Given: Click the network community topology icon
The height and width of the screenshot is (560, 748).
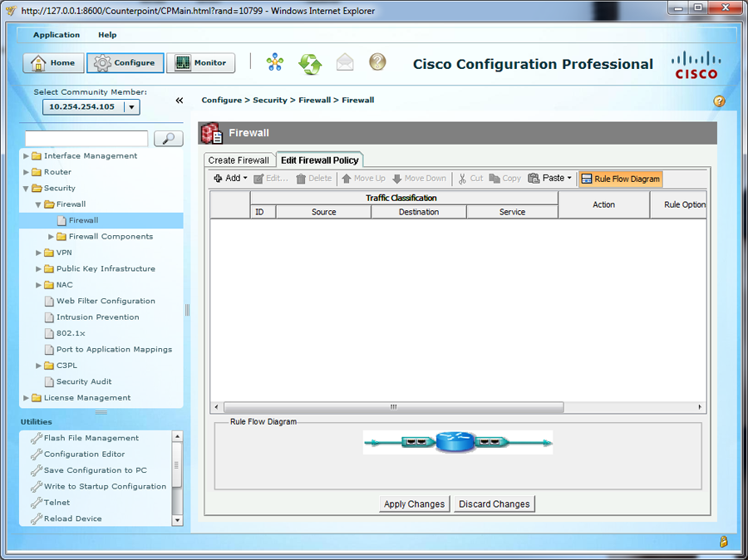Looking at the screenshot, I should click(275, 62).
